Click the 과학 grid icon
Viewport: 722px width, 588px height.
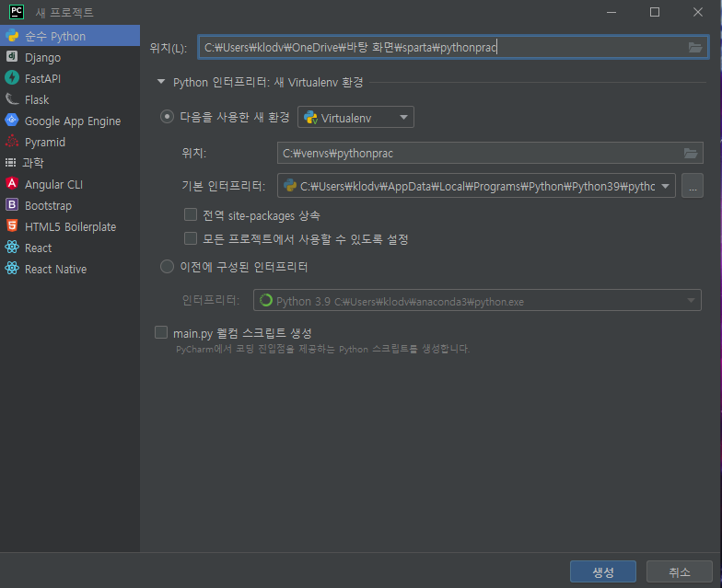[11, 162]
